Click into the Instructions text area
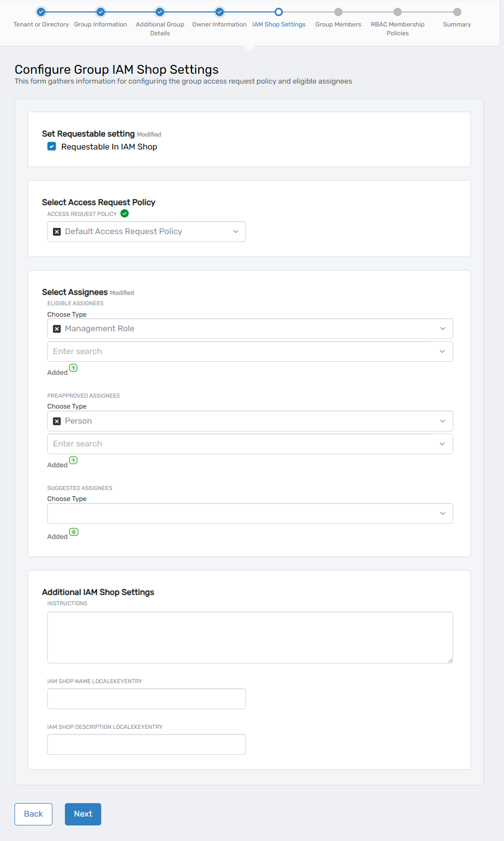504x841 pixels. (250, 637)
